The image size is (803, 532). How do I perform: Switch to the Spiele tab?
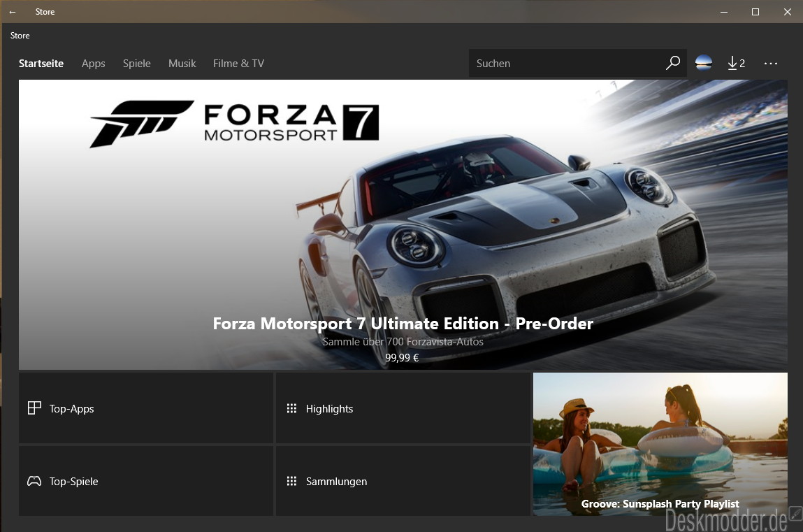(137, 64)
